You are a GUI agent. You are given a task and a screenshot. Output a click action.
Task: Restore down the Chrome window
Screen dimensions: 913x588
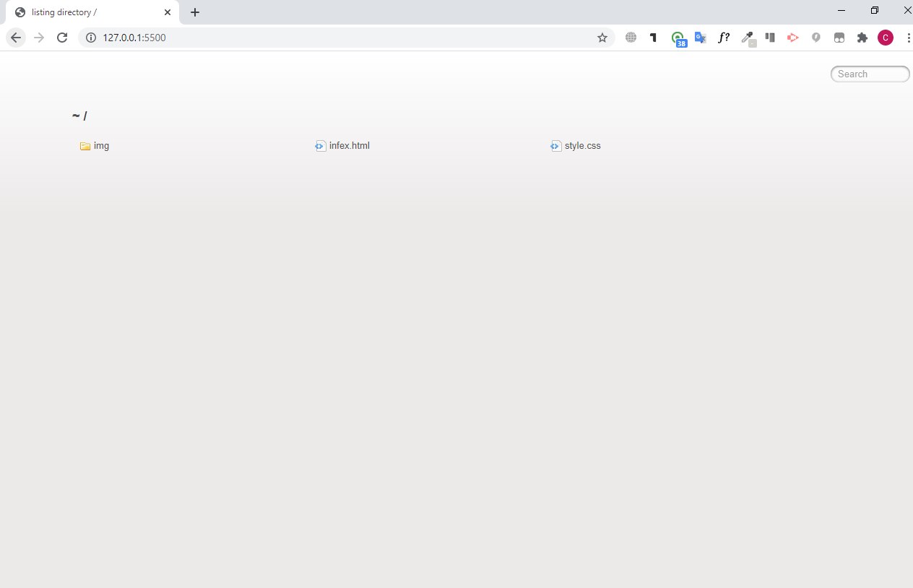(875, 10)
